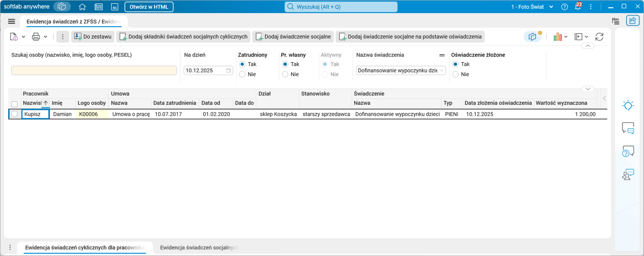The width and height of the screenshot is (644, 256).
Task: Open the title bar three-dot menu
Action: click(591, 7)
